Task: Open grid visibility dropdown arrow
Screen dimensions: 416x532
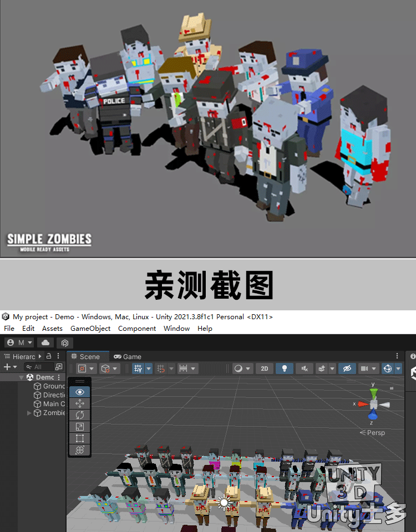Action: (x=149, y=369)
